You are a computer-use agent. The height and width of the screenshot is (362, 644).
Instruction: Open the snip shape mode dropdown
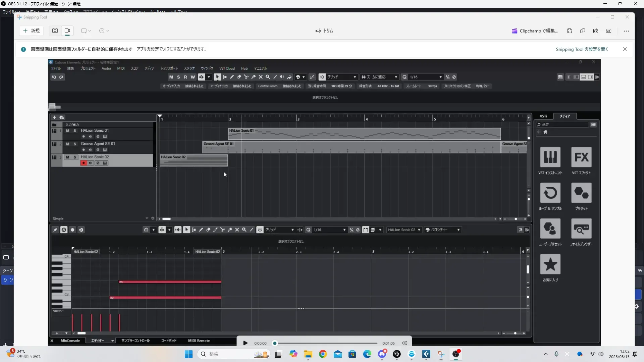tap(86, 31)
